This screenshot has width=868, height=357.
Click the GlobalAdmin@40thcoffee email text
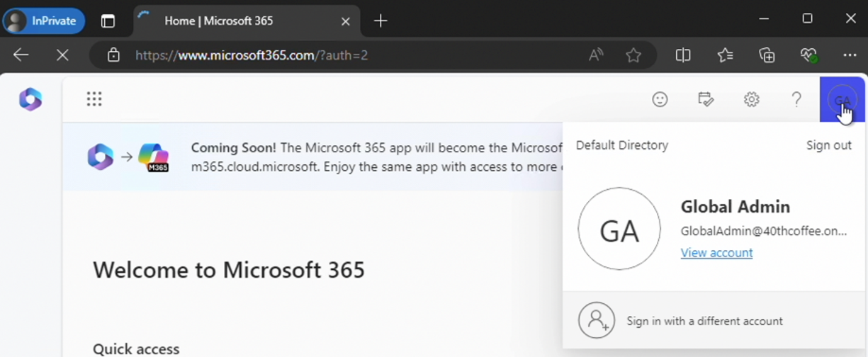click(763, 231)
